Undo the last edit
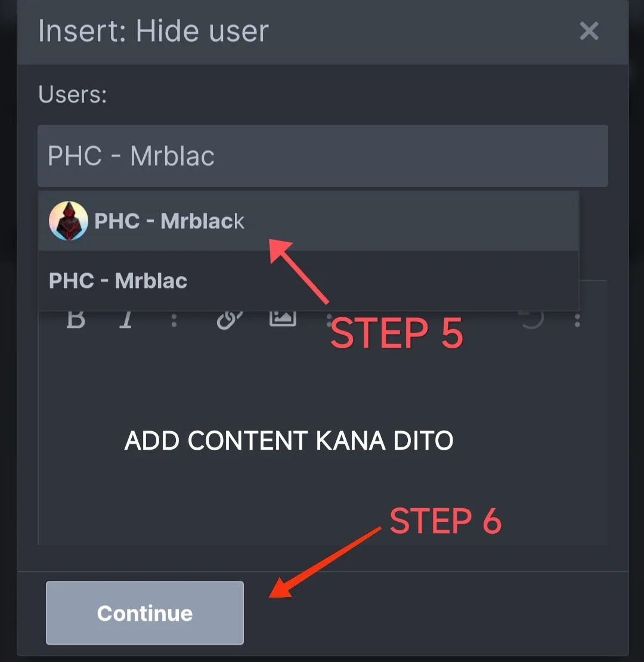 click(532, 320)
